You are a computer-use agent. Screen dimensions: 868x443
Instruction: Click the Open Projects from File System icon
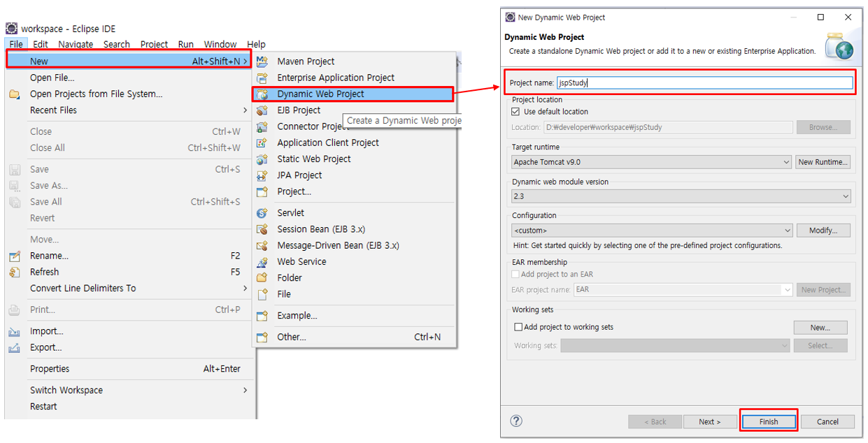point(15,94)
